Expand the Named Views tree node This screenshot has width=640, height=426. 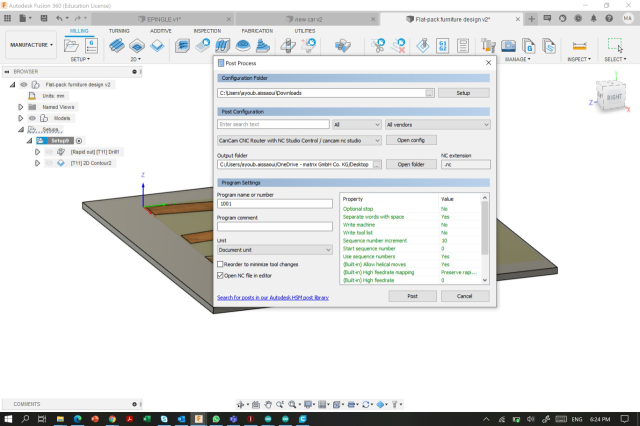[20, 106]
